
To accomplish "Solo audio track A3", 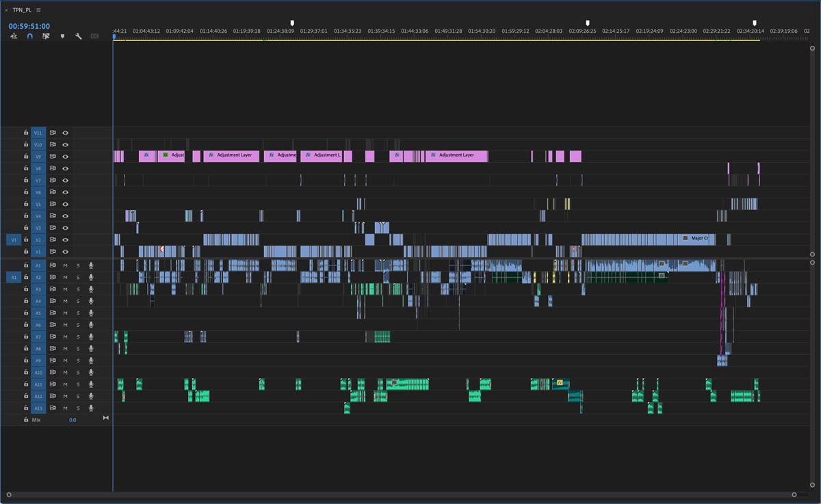I will point(78,289).
